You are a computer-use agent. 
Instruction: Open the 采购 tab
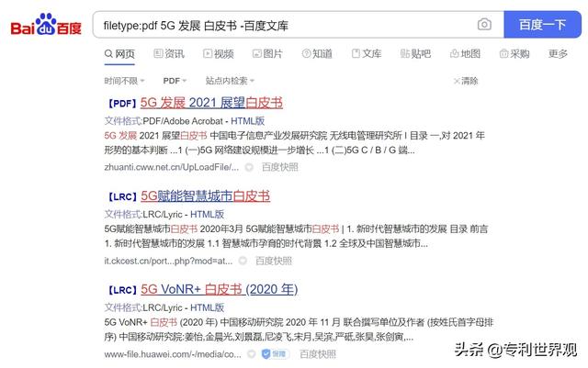coord(514,54)
